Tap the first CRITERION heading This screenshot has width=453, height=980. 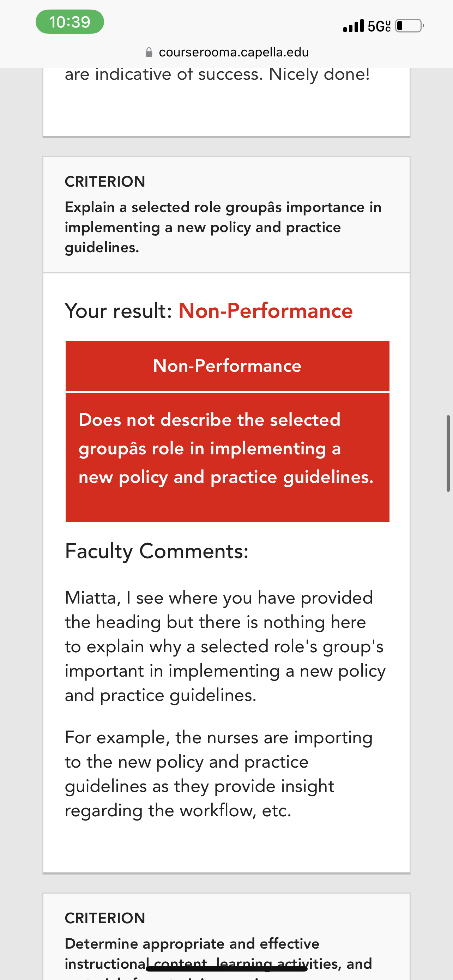pyautogui.click(x=105, y=181)
